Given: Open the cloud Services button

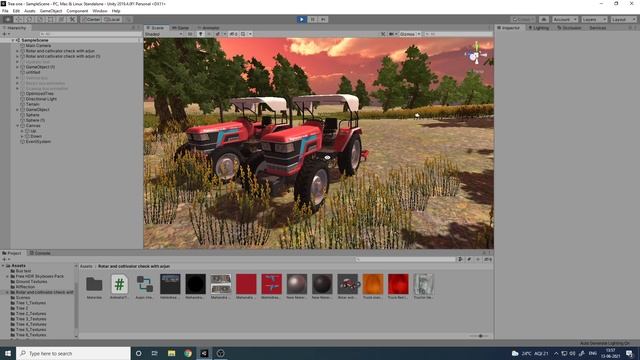Looking at the screenshot, I should point(544,19).
